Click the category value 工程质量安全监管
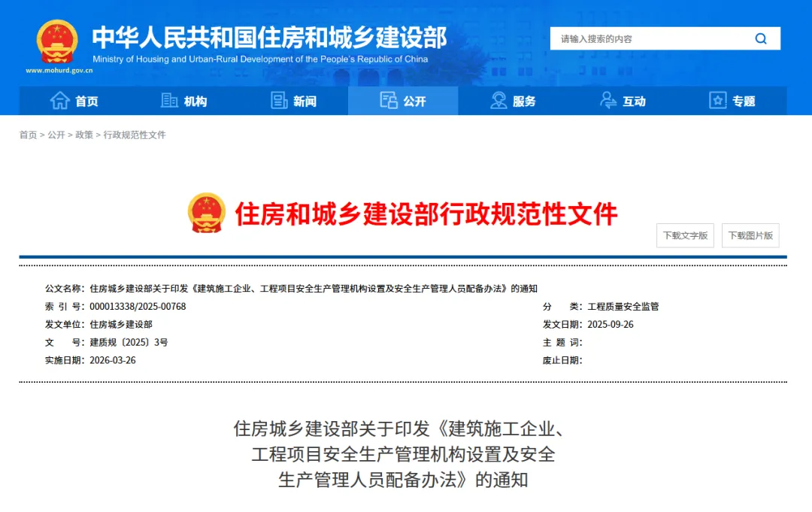Screen dimensions: 812x512 tap(623, 307)
